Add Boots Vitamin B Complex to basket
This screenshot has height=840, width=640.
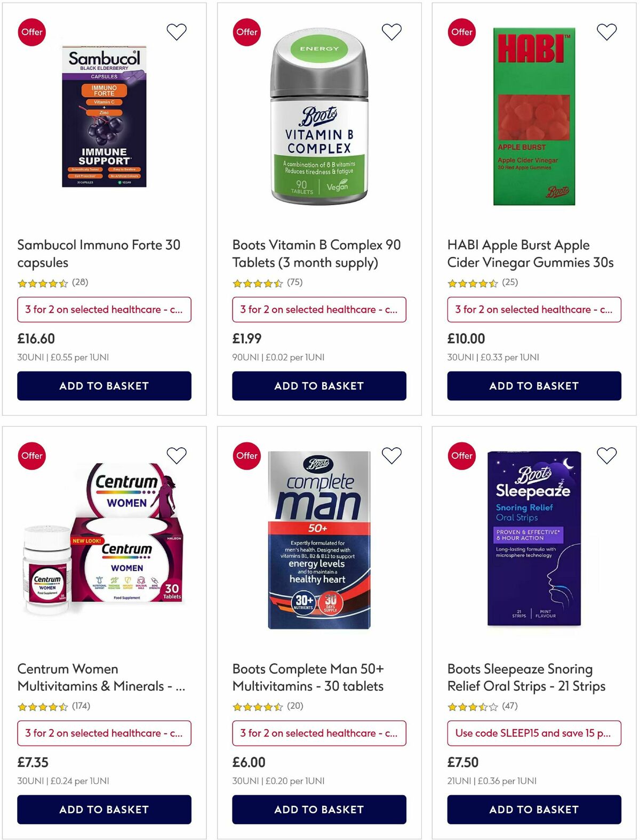pos(319,385)
